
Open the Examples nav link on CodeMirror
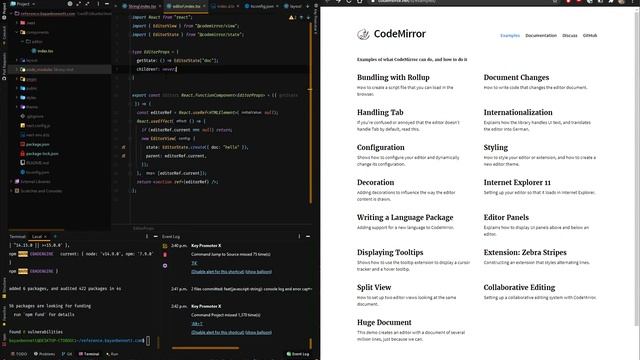click(x=510, y=36)
